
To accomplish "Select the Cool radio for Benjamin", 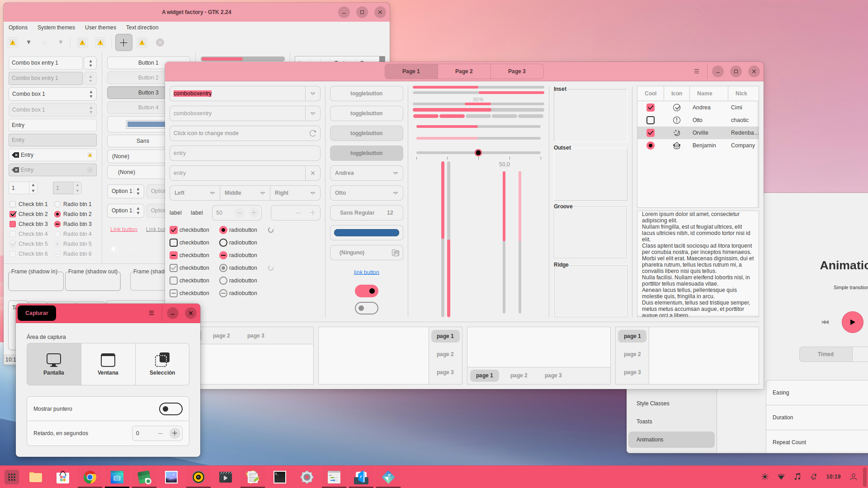I will 651,145.
